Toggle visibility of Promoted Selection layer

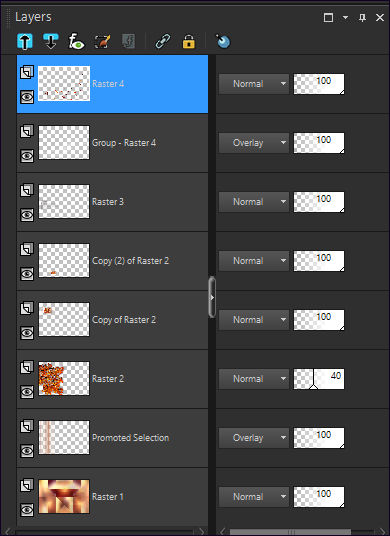[27, 451]
